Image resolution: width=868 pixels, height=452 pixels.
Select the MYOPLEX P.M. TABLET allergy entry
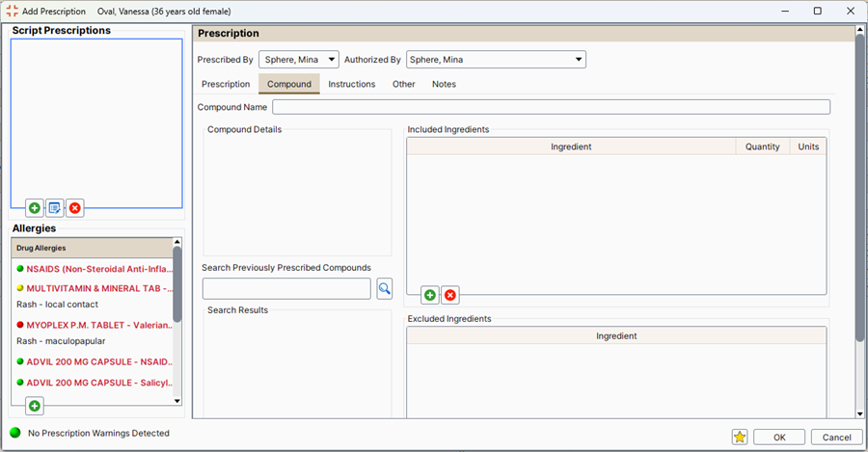click(98, 326)
